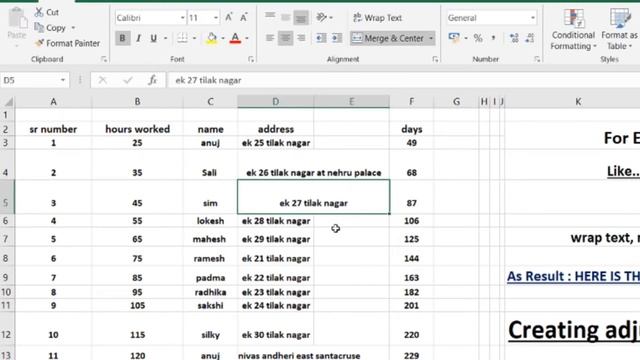The image size is (640, 360).
Task: Click Increase Decimal
Action: point(514,38)
